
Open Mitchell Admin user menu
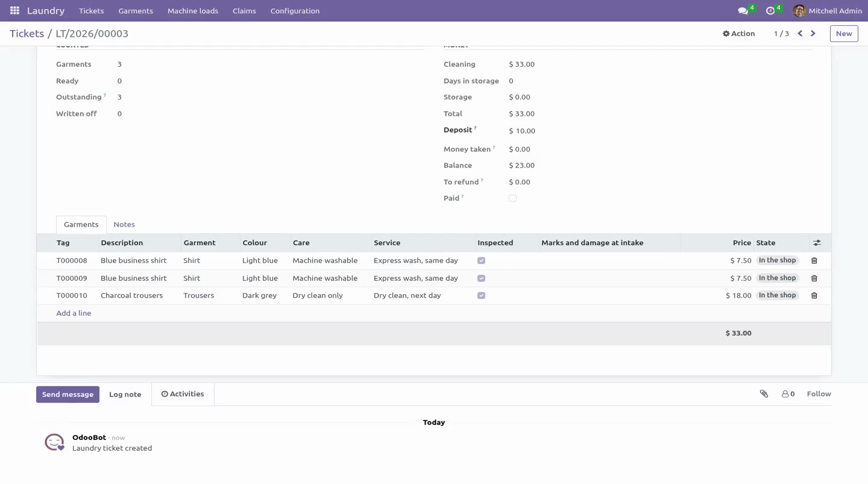[x=828, y=11]
